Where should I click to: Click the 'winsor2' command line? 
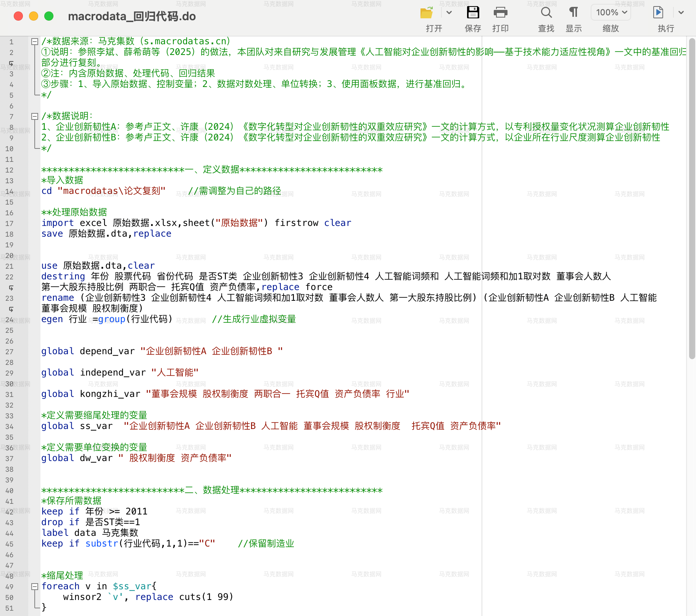[x=148, y=597]
